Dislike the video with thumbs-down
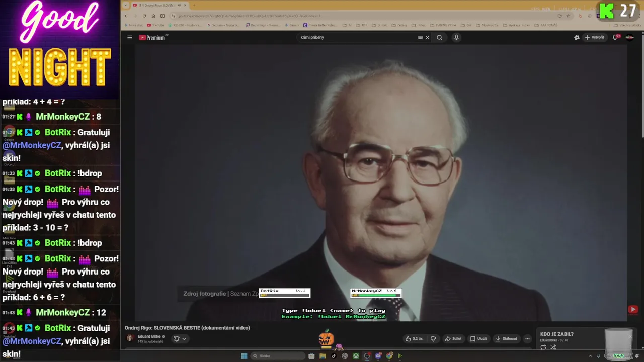Image resolution: width=644 pixels, height=362 pixels. point(433,339)
